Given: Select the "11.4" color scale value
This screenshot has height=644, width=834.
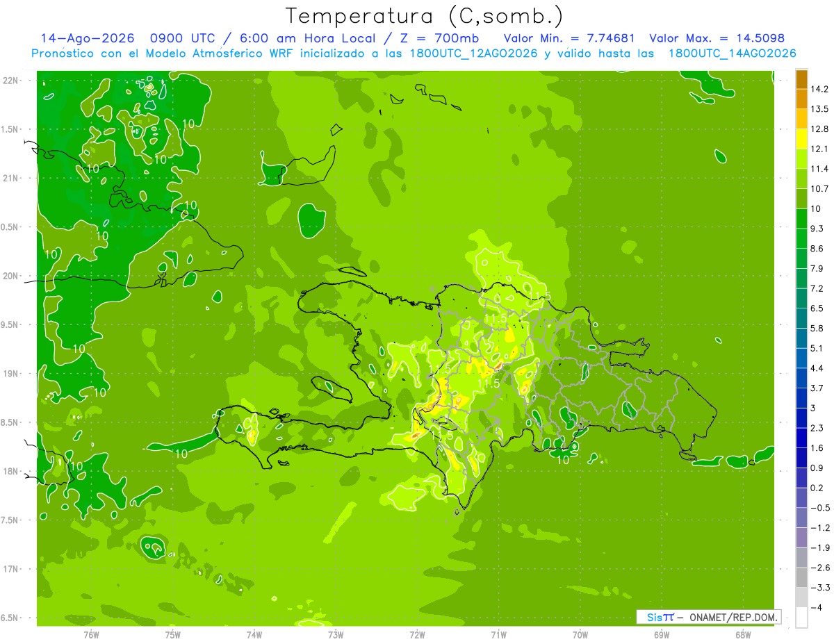Looking at the screenshot, I should click(819, 169).
